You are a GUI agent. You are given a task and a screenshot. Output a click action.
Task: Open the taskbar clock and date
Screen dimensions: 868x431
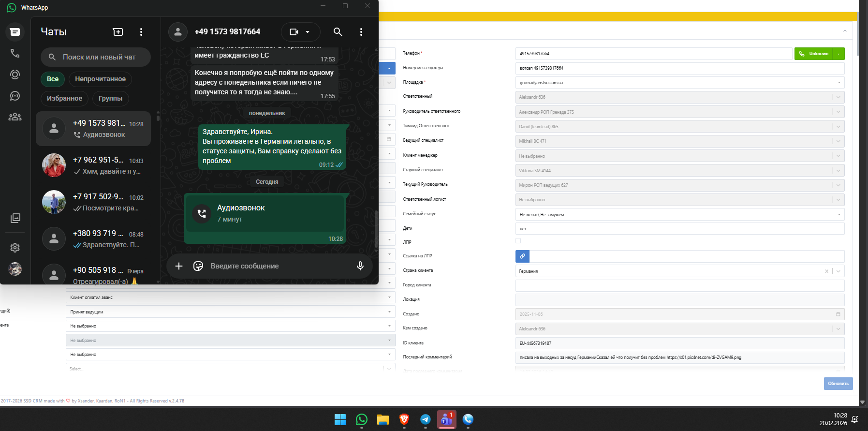833,419
